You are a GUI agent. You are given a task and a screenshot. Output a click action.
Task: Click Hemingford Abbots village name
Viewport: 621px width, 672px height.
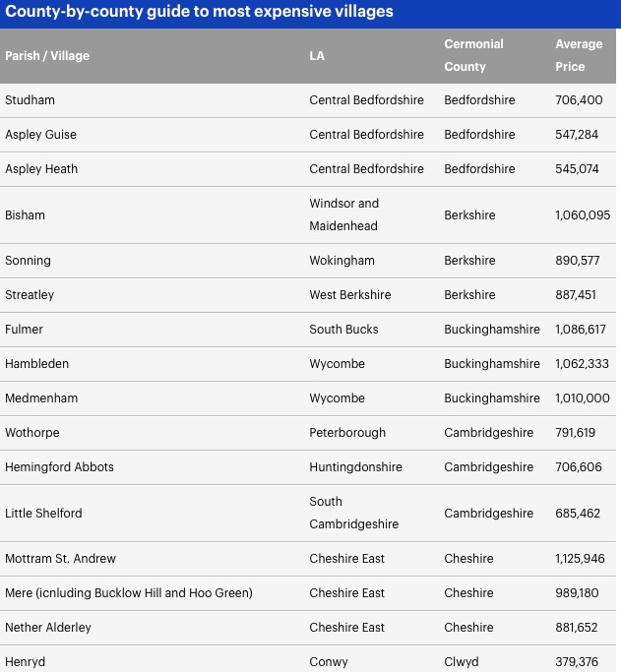tap(60, 467)
